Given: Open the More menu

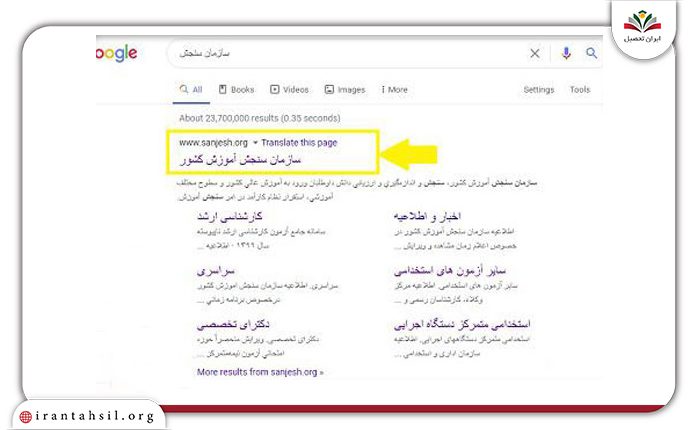Looking at the screenshot, I should pos(395,90).
